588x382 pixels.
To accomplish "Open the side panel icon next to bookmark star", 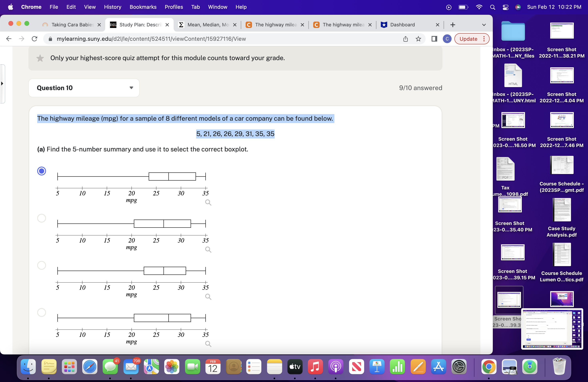I will pos(434,39).
